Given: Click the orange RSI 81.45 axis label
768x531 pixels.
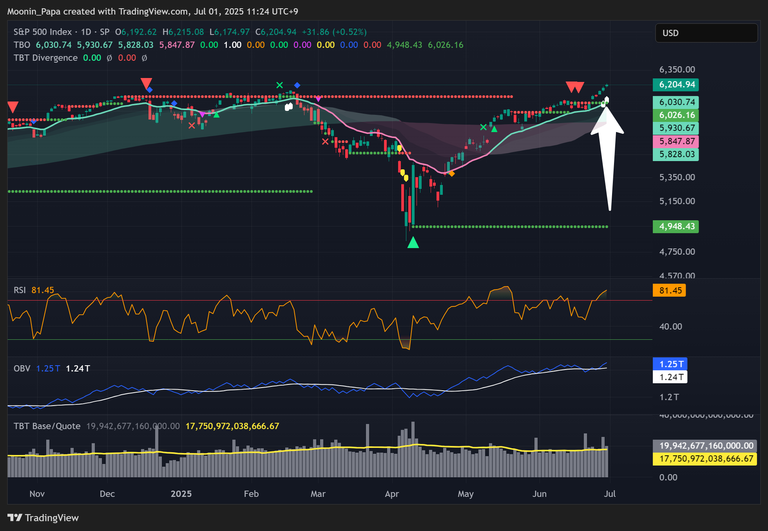Looking at the screenshot, I should point(670,290).
